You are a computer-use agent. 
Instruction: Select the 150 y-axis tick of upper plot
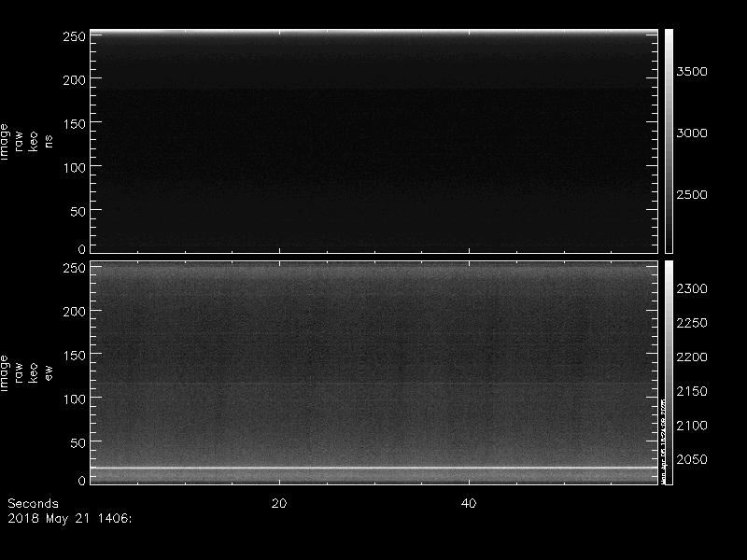(x=74, y=123)
